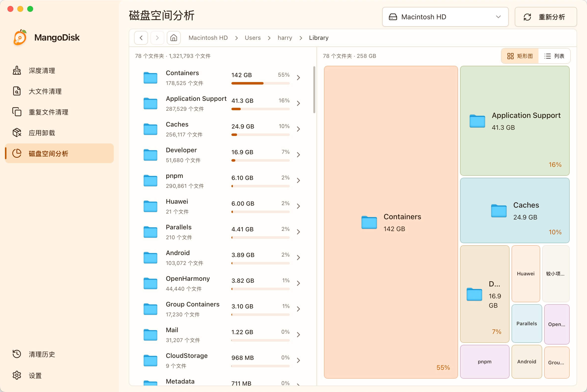The width and height of the screenshot is (587, 392).
Task: Switch to 矩形图 treemap view
Action: pos(520,56)
